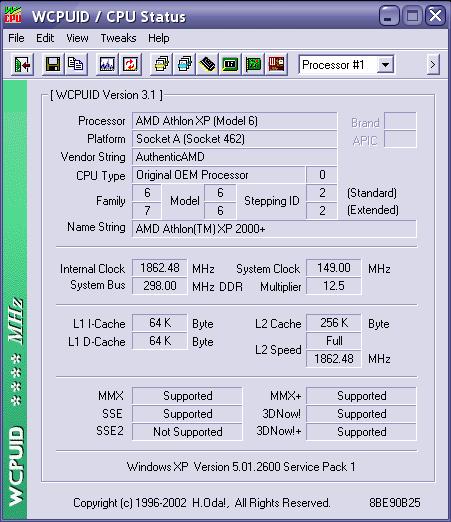451x522 pixels.
Task: Click the 3DNow!+ 'Supported' field
Action: [361, 432]
